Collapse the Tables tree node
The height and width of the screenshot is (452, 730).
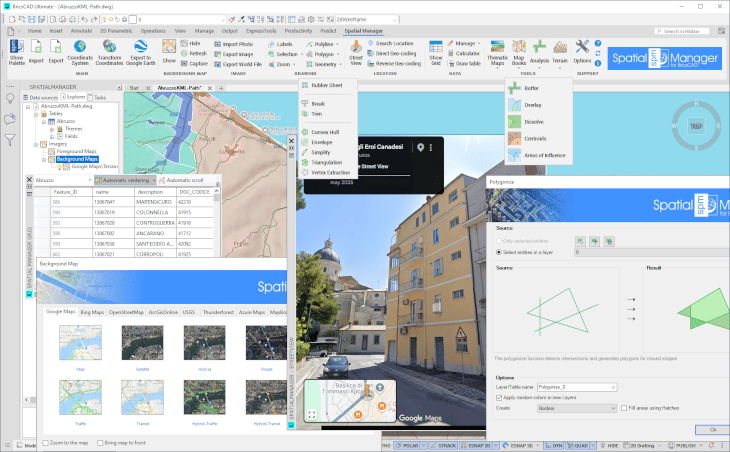(36, 114)
